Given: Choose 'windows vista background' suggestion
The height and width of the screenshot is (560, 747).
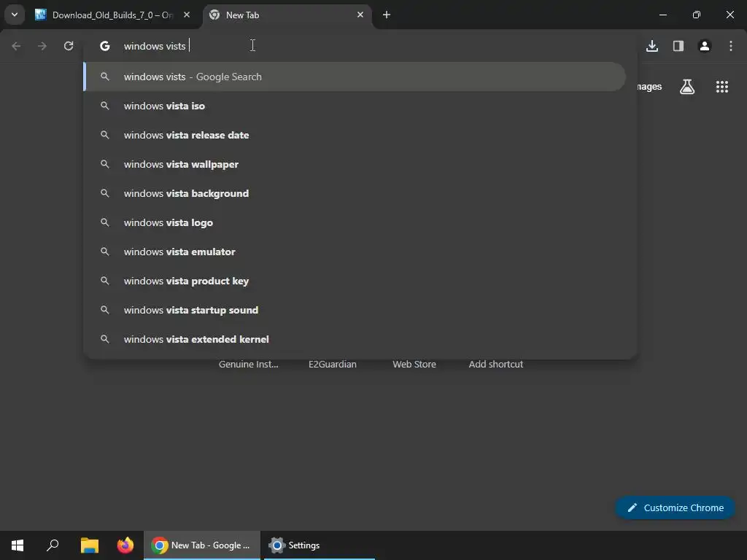Looking at the screenshot, I should (355, 193).
